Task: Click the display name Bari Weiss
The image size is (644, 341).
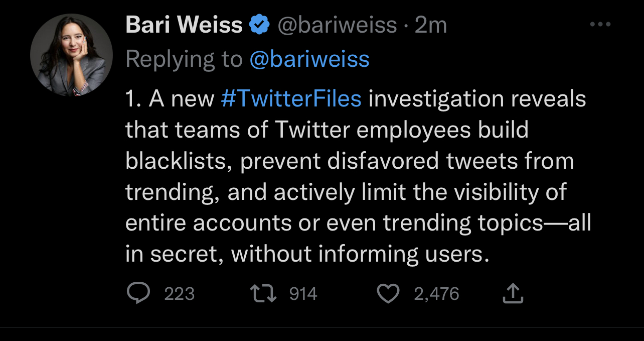Action: pos(184,25)
